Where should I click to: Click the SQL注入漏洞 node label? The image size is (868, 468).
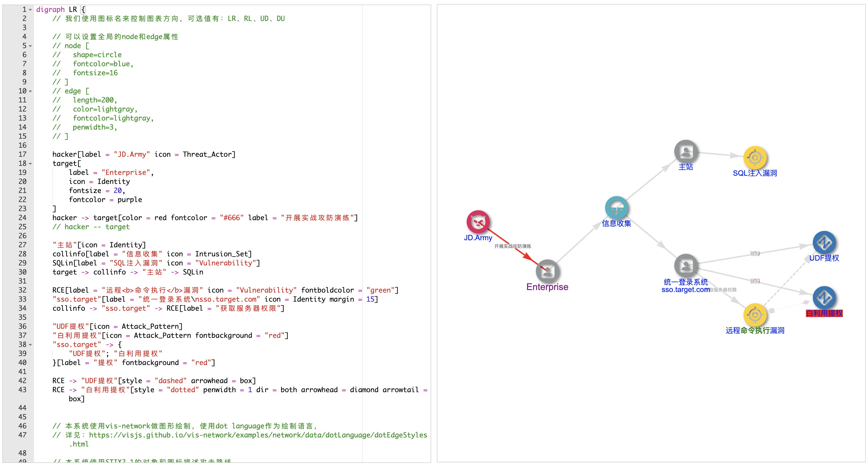(x=755, y=173)
